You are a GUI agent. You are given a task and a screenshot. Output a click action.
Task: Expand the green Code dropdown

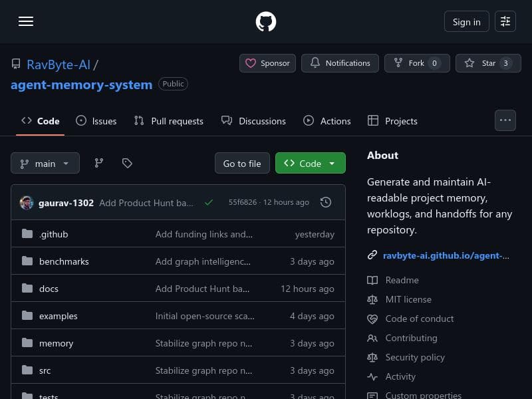(x=311, y=163)
